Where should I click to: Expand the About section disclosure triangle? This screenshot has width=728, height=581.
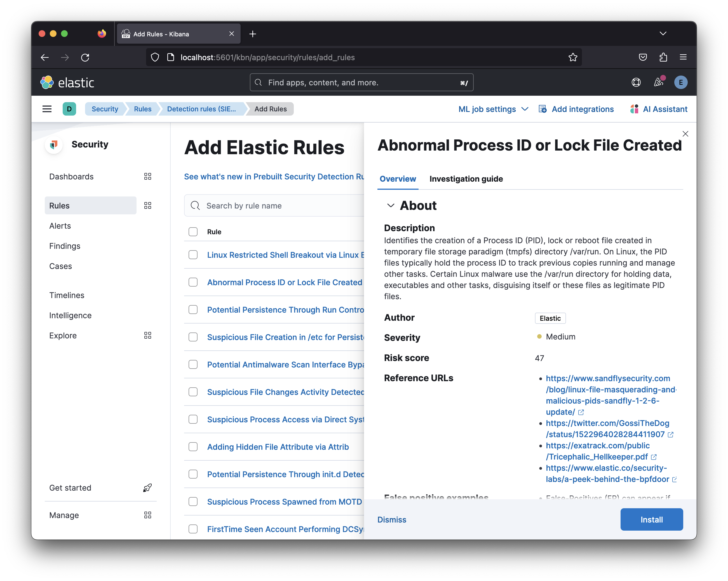tap(389, 206)
